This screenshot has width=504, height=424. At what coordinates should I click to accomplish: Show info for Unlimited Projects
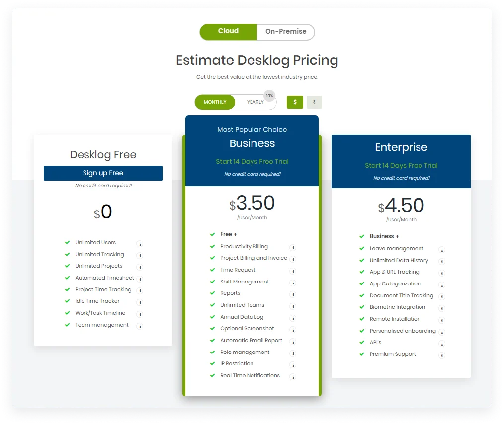coord(140,268)
